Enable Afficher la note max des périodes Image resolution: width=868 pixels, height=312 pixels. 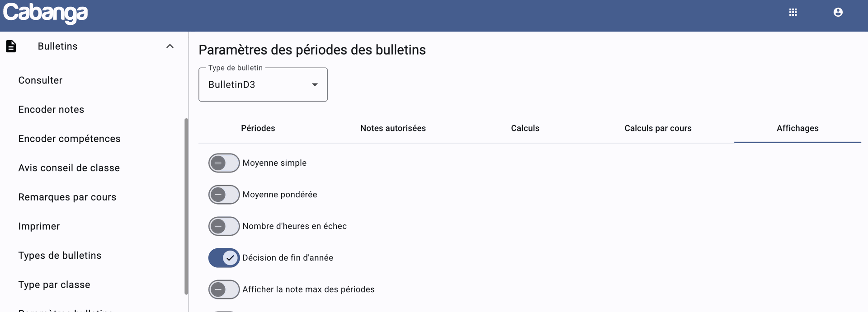[x=224, y=289]
